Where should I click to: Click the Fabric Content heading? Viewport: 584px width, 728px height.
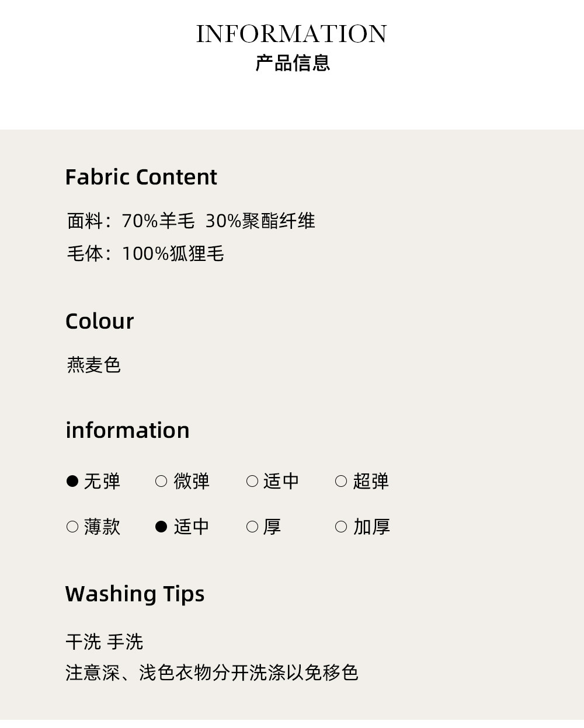tap(141, 177)
